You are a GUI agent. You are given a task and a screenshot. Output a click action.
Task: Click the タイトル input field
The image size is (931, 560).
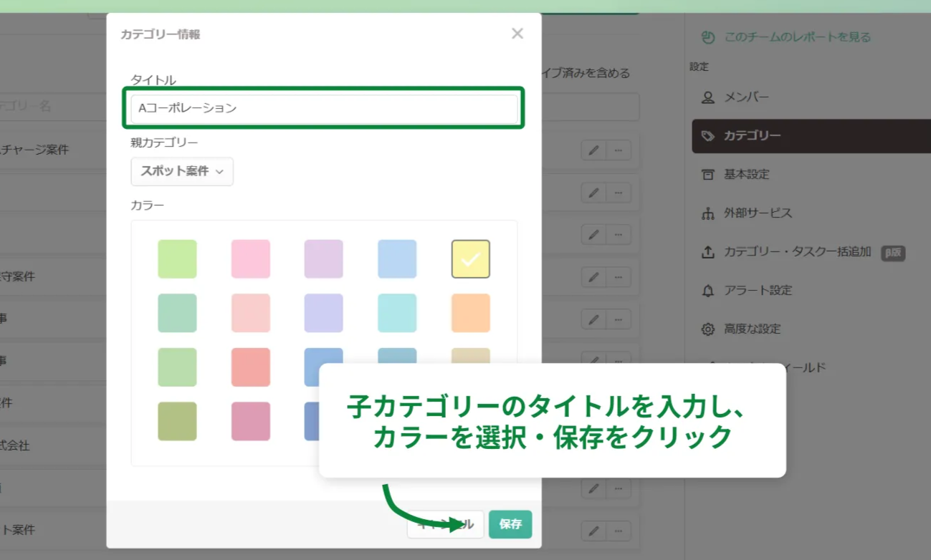click(x=324, y=108)
